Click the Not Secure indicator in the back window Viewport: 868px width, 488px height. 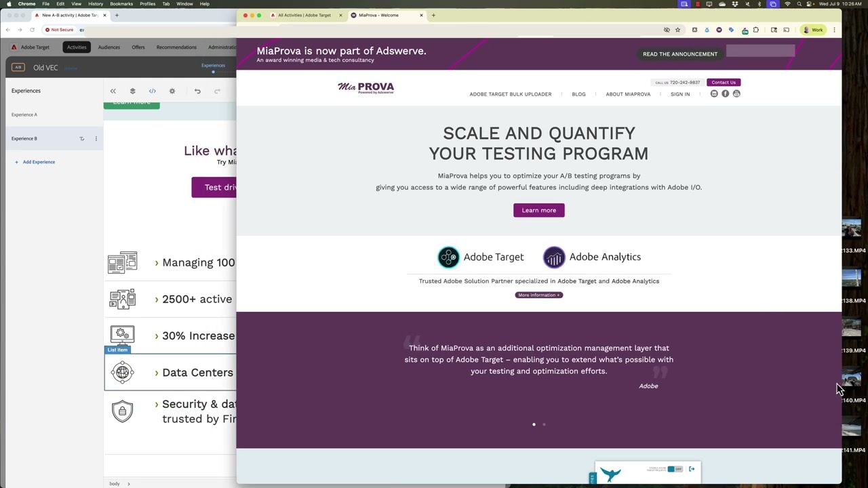point(60,30)
